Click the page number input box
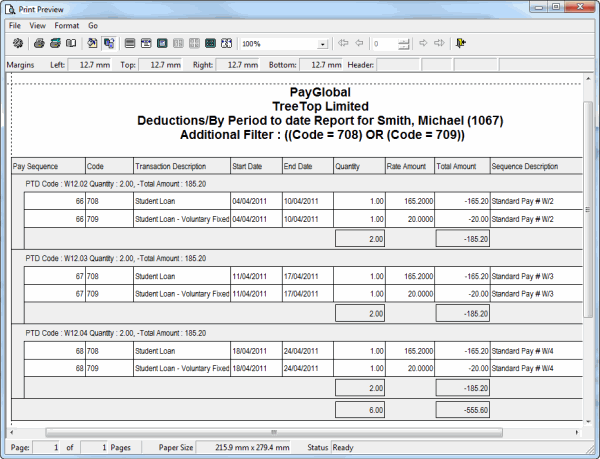This screenshot has height=459, width=600. coord(383,44)
